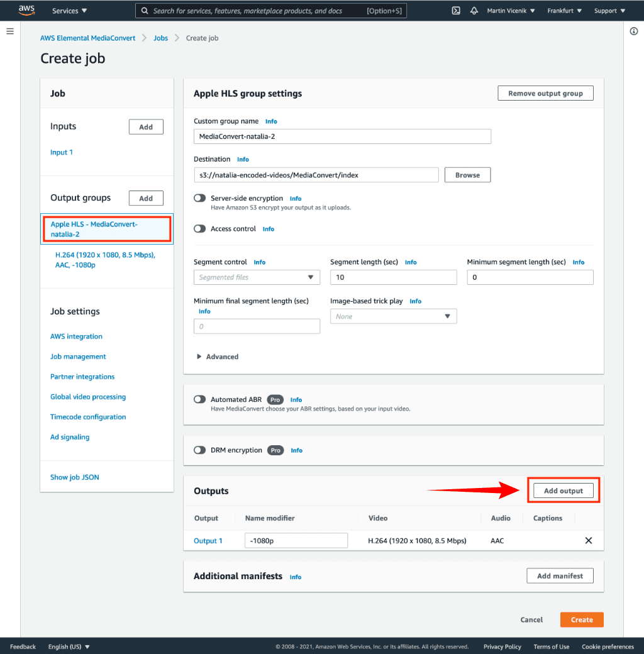The image size is (644, 654).
Task: Open Info for Custom group name
Action: point(271,121)
